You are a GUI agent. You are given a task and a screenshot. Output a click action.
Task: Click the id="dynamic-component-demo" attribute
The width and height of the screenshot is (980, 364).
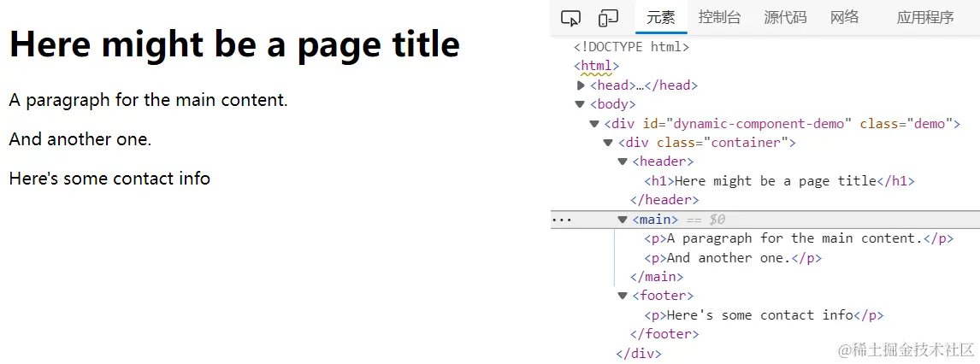[747, 124]
